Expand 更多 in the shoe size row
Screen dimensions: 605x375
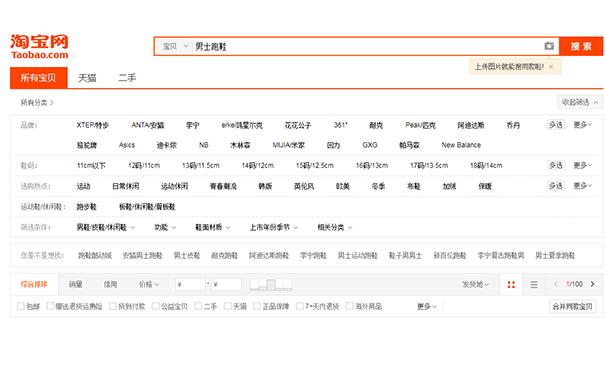point(582,165)
